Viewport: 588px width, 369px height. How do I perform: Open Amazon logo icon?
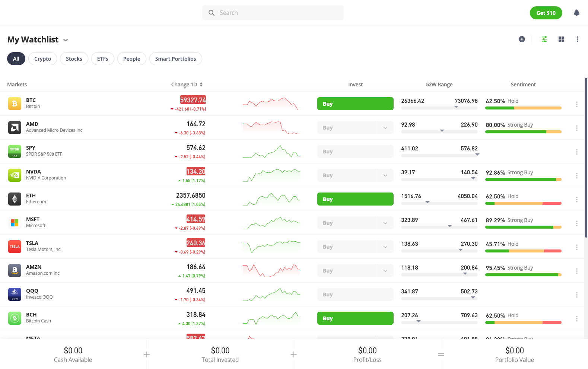15,271
